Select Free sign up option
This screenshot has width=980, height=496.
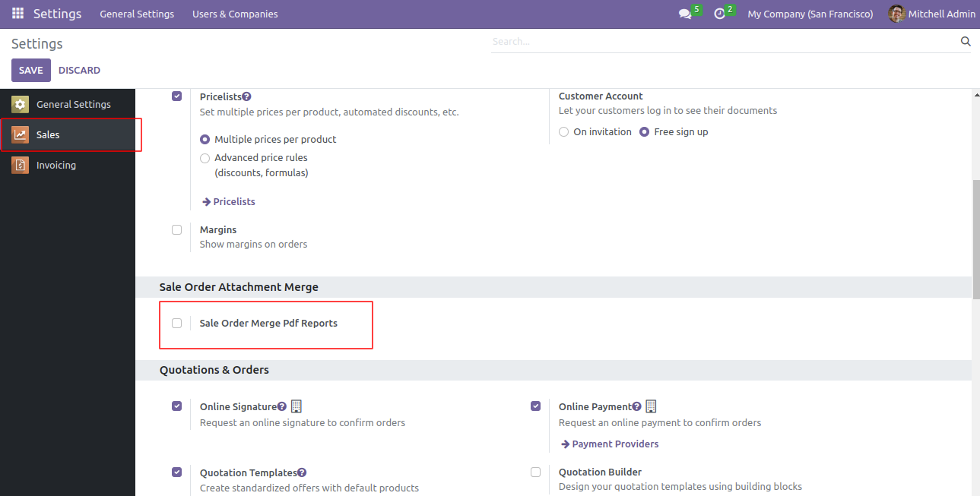(644, 132)
